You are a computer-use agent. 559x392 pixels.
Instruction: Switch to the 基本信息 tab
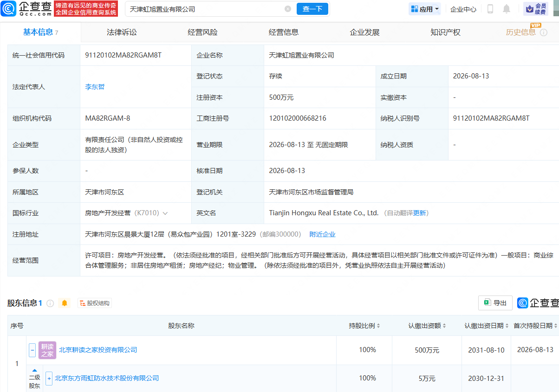tap(40, 32)
